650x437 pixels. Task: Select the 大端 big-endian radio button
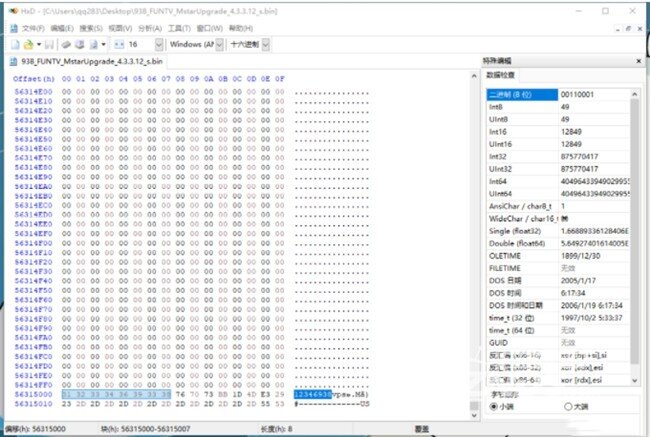tap(569, 406)
